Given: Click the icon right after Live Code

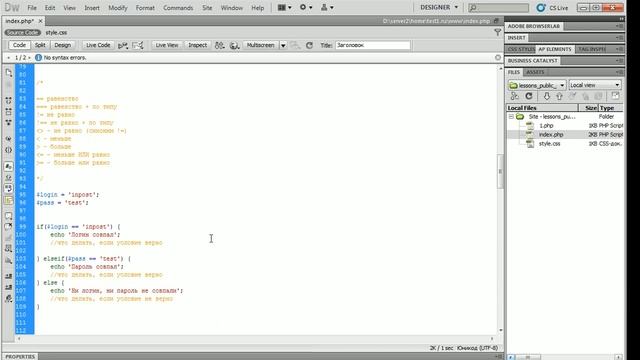Looking at the screenshot, I should (123, 45).
